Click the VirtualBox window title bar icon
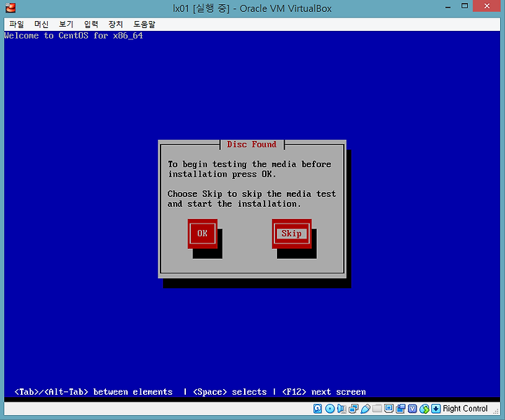505x420 pixels. 11,8
